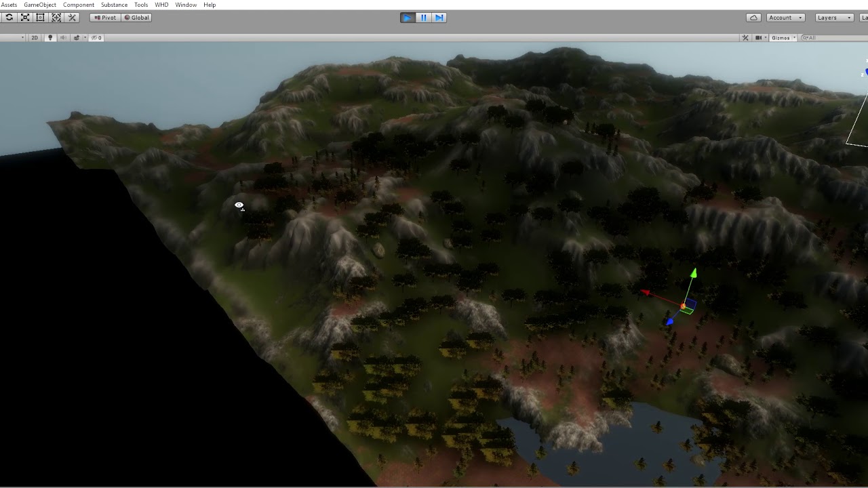
Task: Toggle scene effects icon
Action: (77, 38)
